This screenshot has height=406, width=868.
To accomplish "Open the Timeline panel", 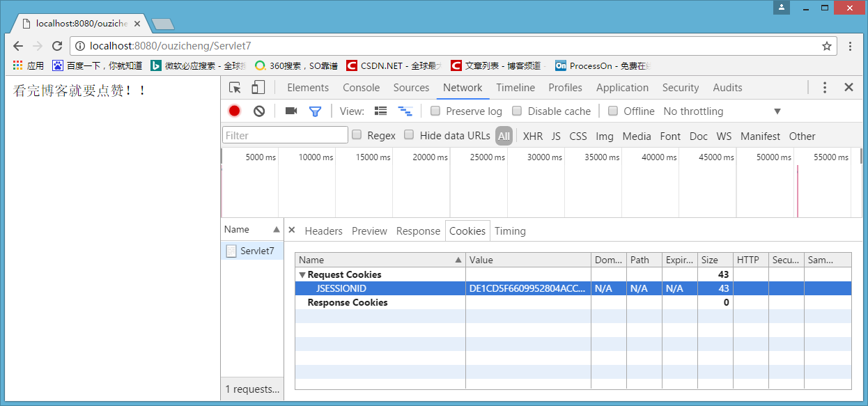I will [516, 88].
